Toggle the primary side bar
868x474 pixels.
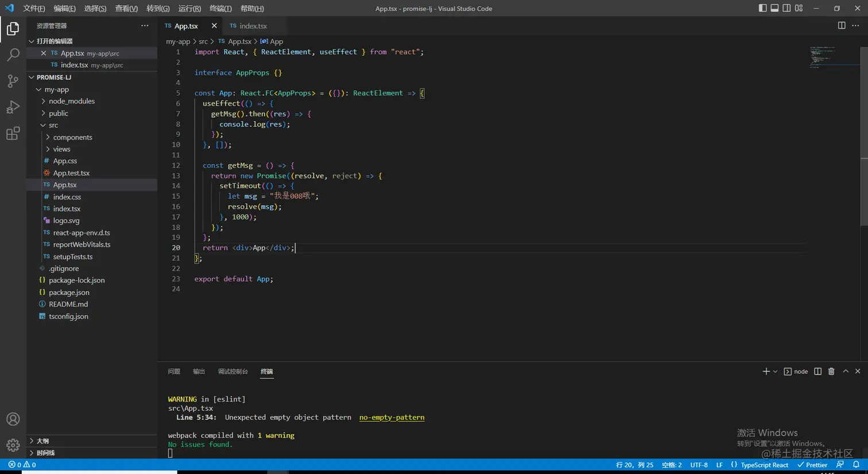pyautogui.click(x=762, y=8)
